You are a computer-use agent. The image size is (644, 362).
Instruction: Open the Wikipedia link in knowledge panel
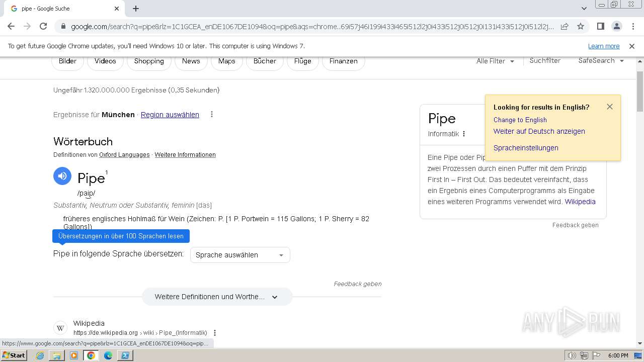(580, 202)
